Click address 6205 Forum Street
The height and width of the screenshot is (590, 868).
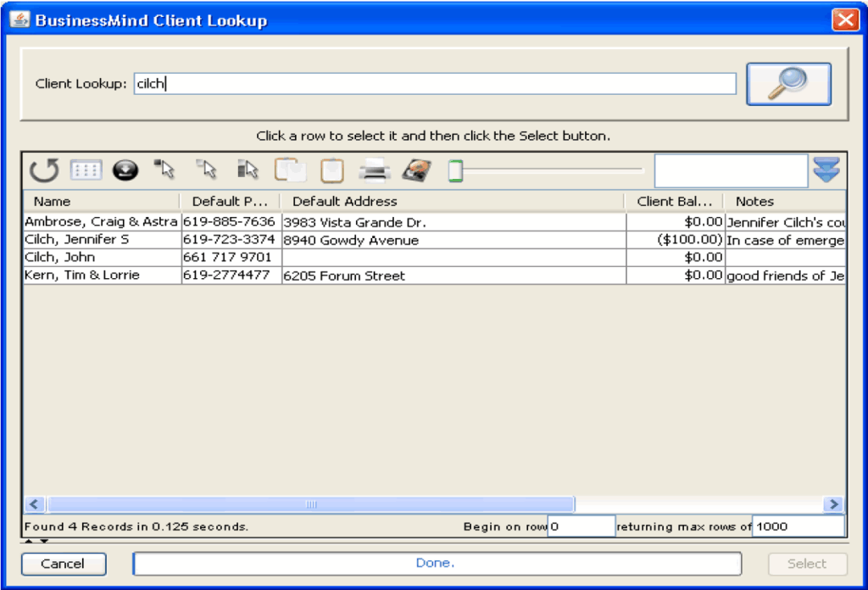(344, 276)
